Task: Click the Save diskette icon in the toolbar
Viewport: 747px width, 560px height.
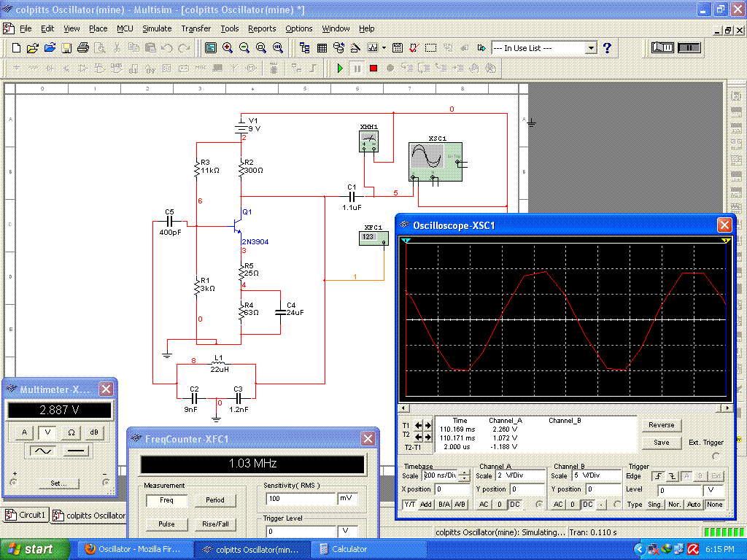Action: (x=66, y=47)
